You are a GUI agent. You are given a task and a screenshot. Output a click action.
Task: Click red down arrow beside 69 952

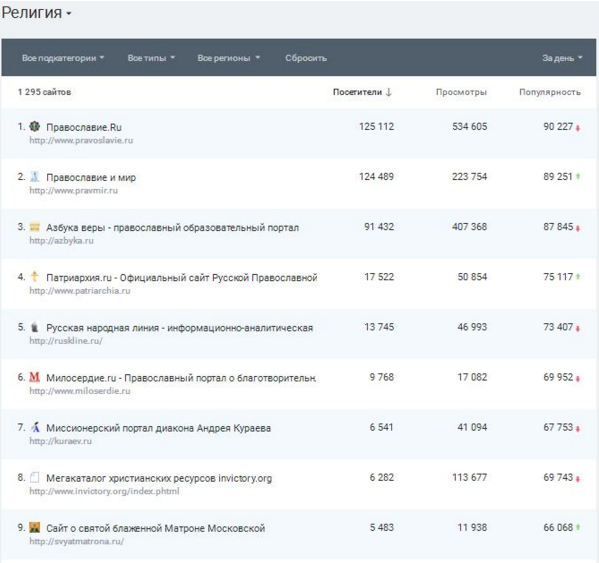578,379
